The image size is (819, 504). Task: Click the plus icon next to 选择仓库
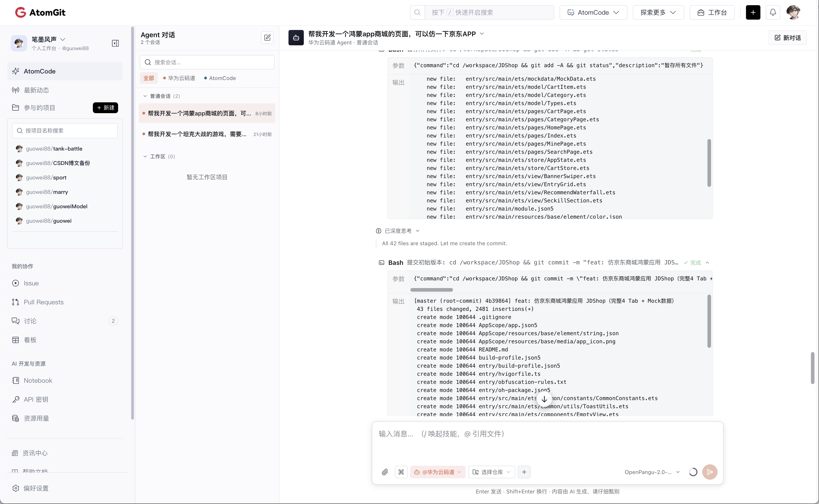[x=524, y=472]
